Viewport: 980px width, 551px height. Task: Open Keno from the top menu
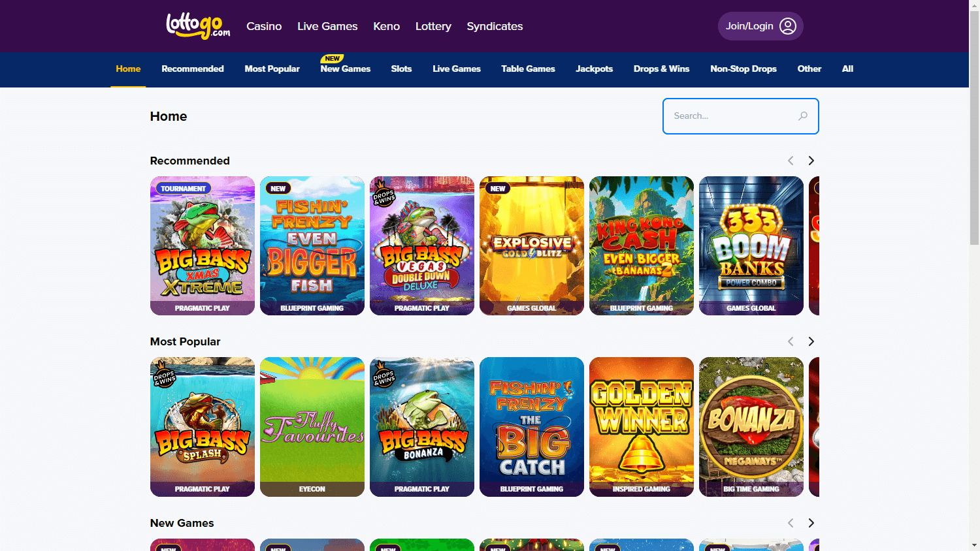pos(387,26)
